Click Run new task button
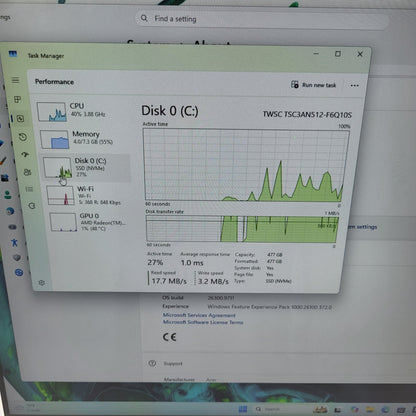Image resolution: width=416 pixels, height=416 pixels. click(313, 85)
